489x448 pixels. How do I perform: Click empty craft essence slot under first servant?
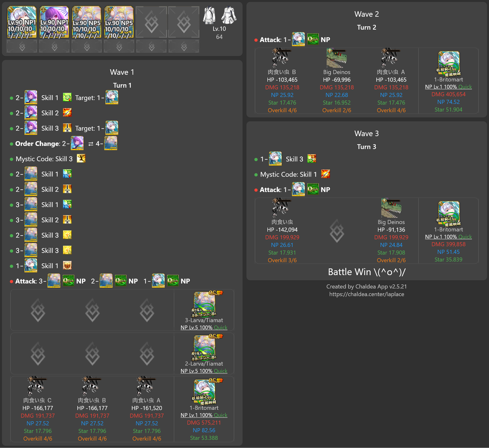coord(22,46)
